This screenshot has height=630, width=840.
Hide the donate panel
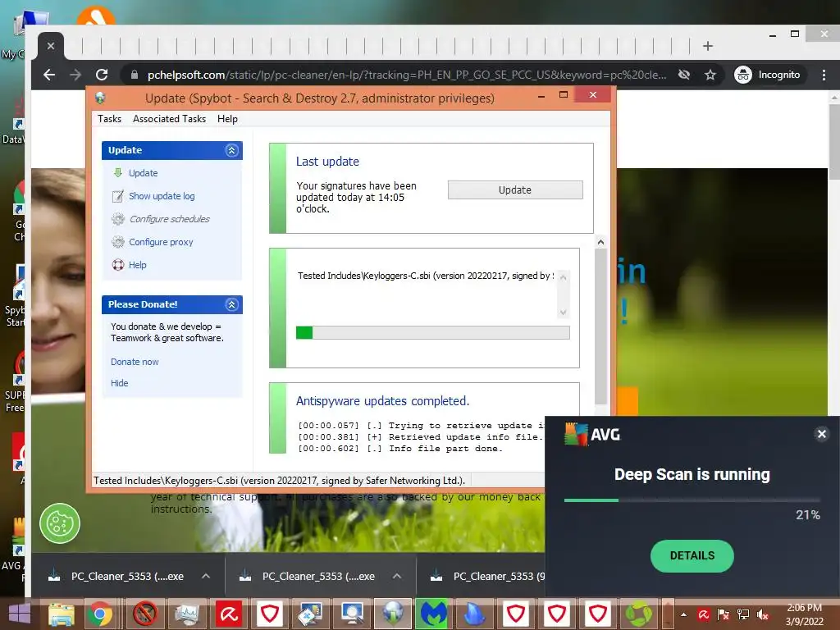pyautogui.click(x=120, y=384)
